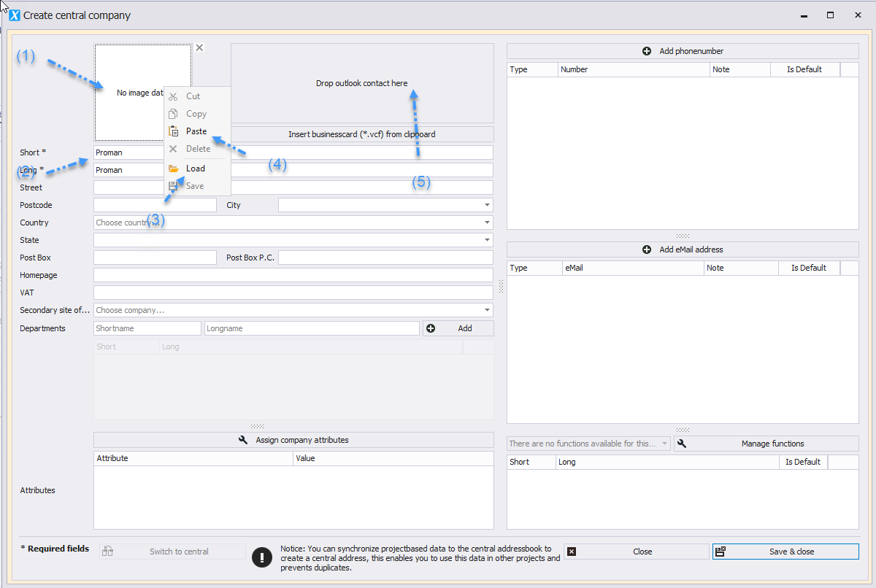Click the X icon to remove the company image
Screen dimensions: 876x588
click(x=199, y=47)
